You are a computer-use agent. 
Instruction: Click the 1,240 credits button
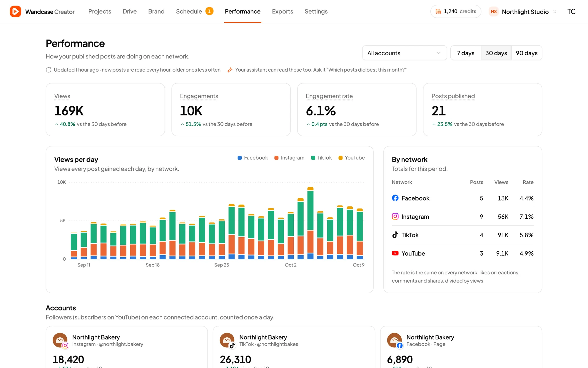point(456,11)
